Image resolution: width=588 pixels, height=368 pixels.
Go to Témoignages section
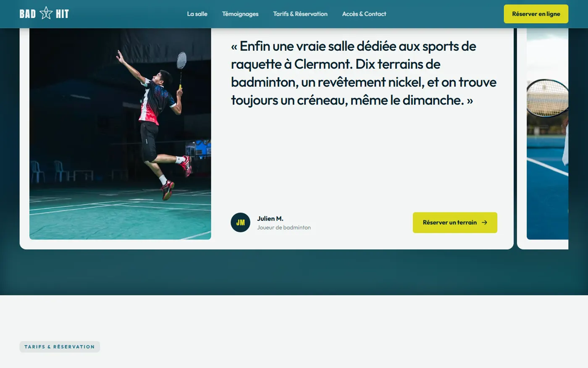tap(240, 14)
